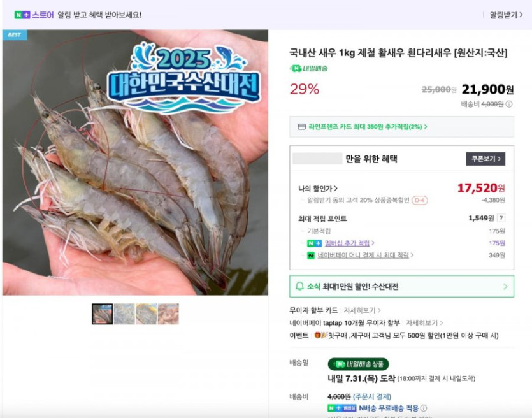This screenshot has height=418, width=532.
Task: Click the points question mark icon
Action: pos(501,218)
